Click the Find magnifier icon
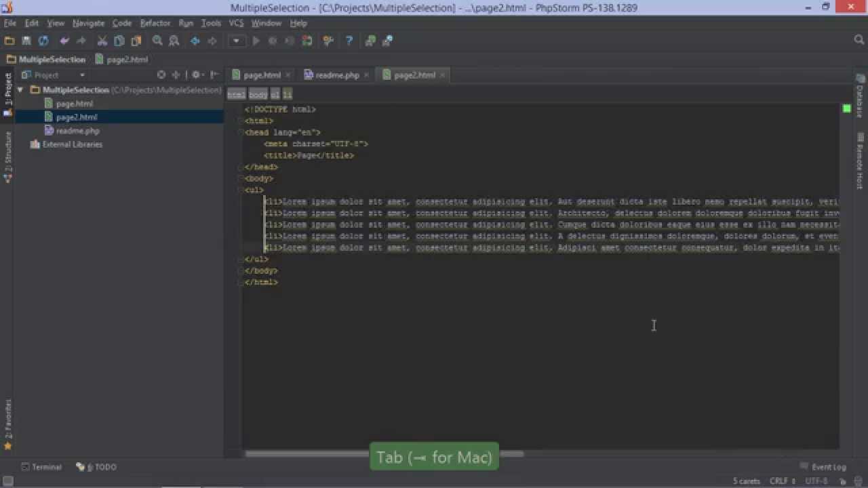Image resolution: width=868 pixels, height=488 pixels. coord(157,41)
